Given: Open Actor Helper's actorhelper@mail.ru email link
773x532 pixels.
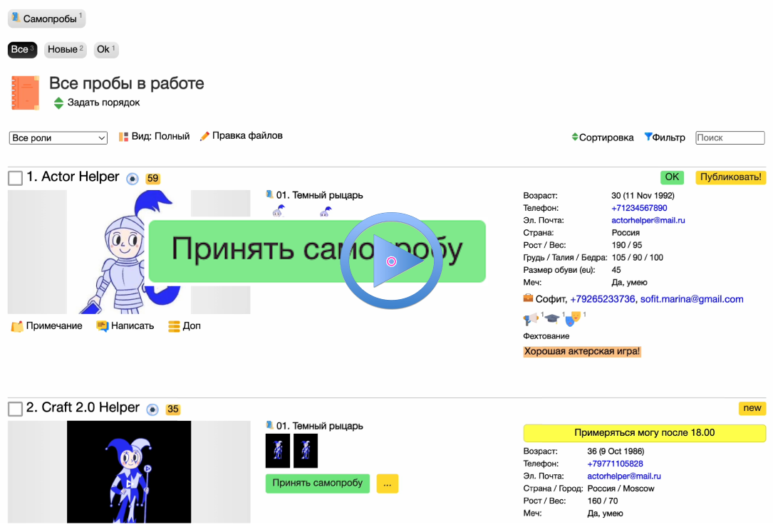Looking at the screenshot, I should click(x=648, y=220).
